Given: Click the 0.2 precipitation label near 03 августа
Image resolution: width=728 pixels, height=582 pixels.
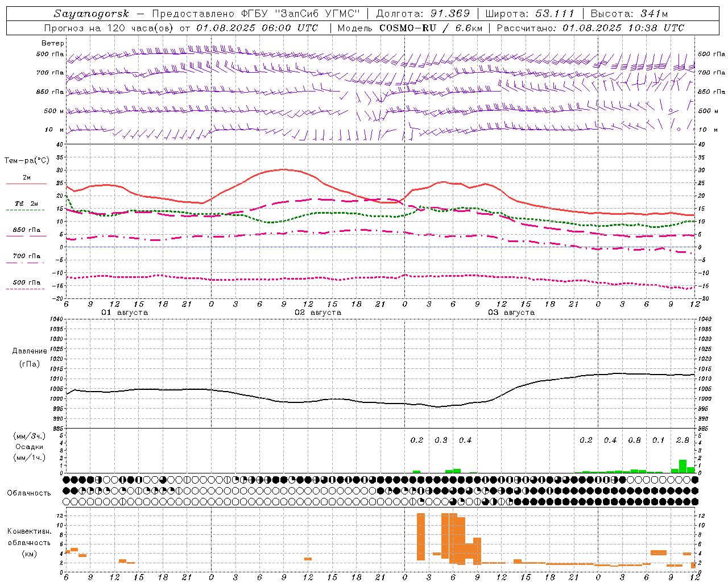Looking at the screenshot, I should [417, 440].
